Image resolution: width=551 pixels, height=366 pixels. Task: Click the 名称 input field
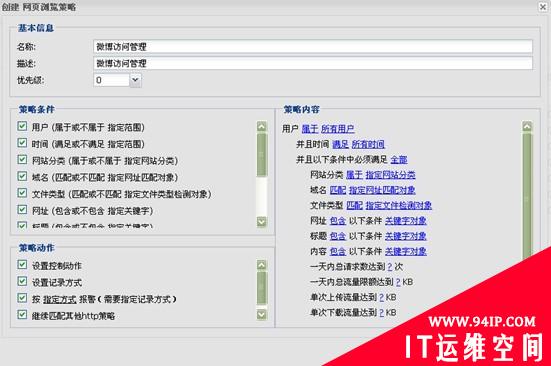[x=313, y=47]
